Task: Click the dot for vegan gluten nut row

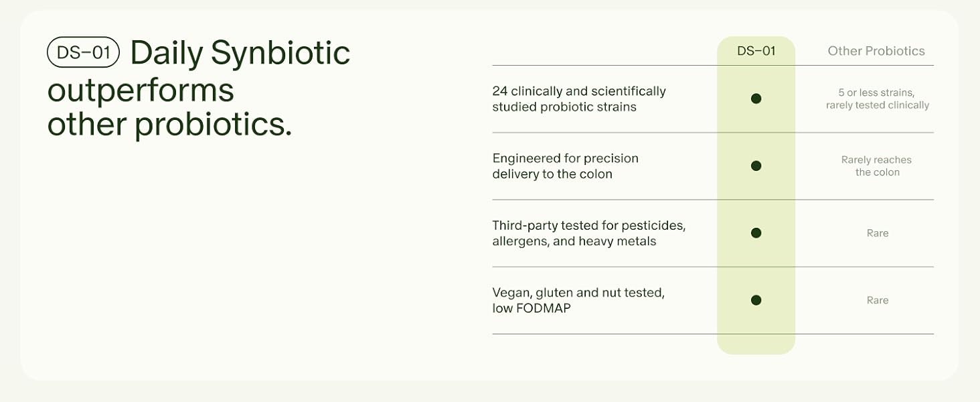Action: click(x=756, y=300)
